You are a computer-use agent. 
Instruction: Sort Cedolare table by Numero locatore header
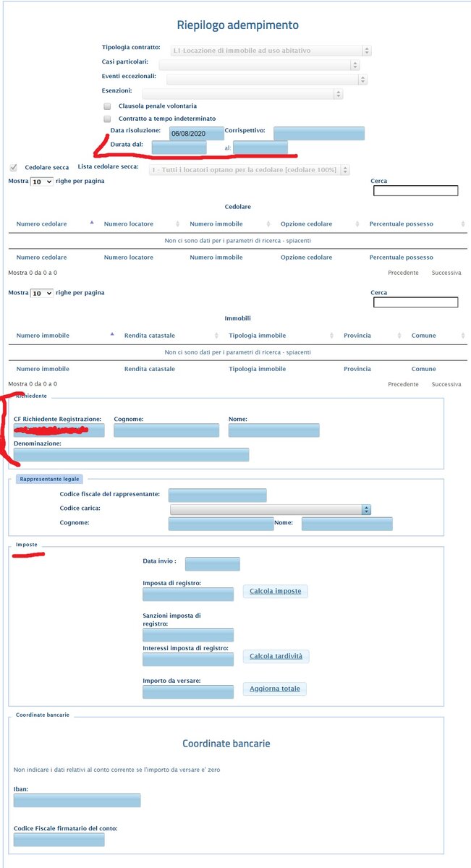tap(129, 224)
